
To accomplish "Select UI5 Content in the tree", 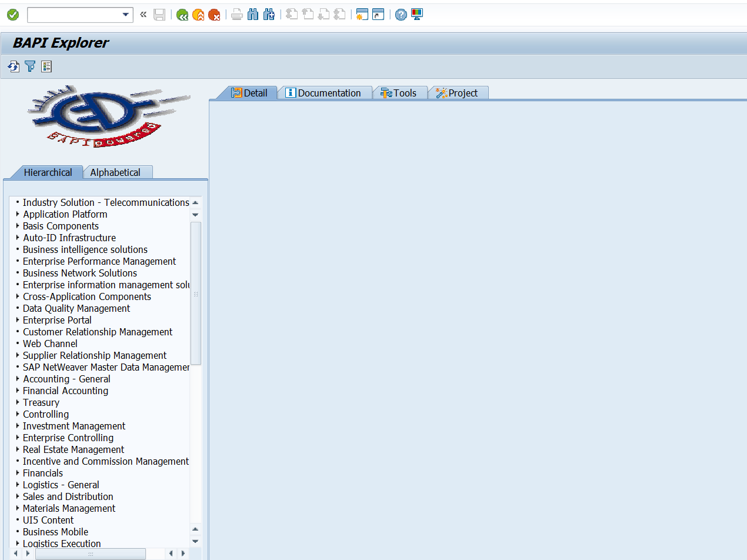I will [48, 520].
